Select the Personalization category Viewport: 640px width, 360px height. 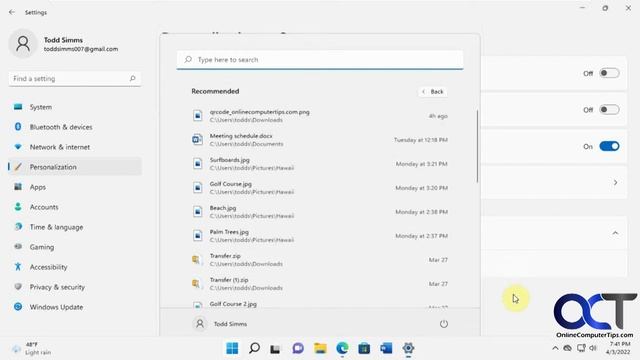tap(75, 167)
